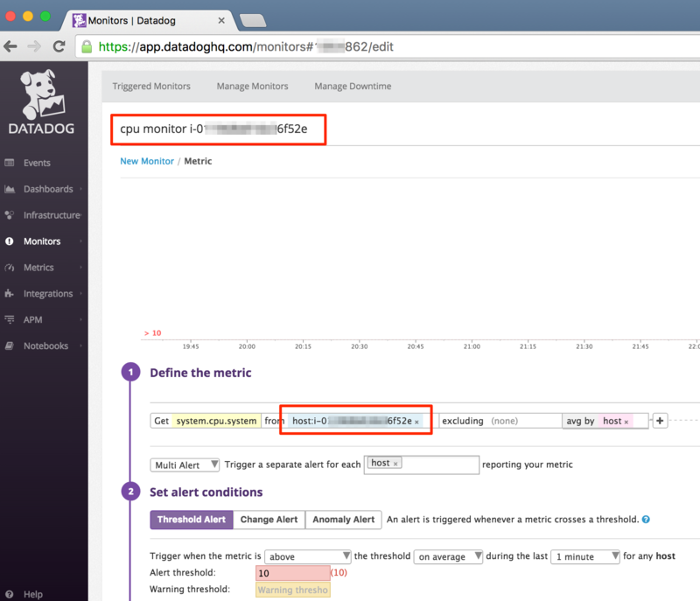This screenshot has height=601, width=700.
Task: Remove the host:i-0…6f52e scope tag
Action: [416, 422]
